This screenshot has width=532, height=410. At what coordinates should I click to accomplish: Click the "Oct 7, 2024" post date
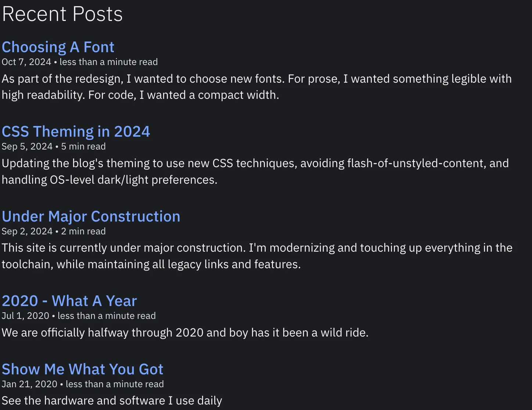(26, 62)
